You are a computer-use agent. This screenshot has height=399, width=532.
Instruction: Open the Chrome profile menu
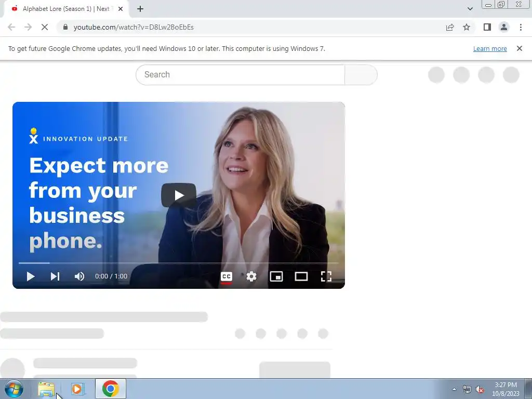504,27
